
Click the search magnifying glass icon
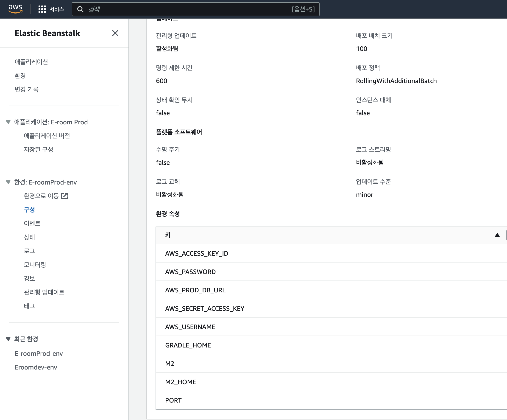point(81,9)
